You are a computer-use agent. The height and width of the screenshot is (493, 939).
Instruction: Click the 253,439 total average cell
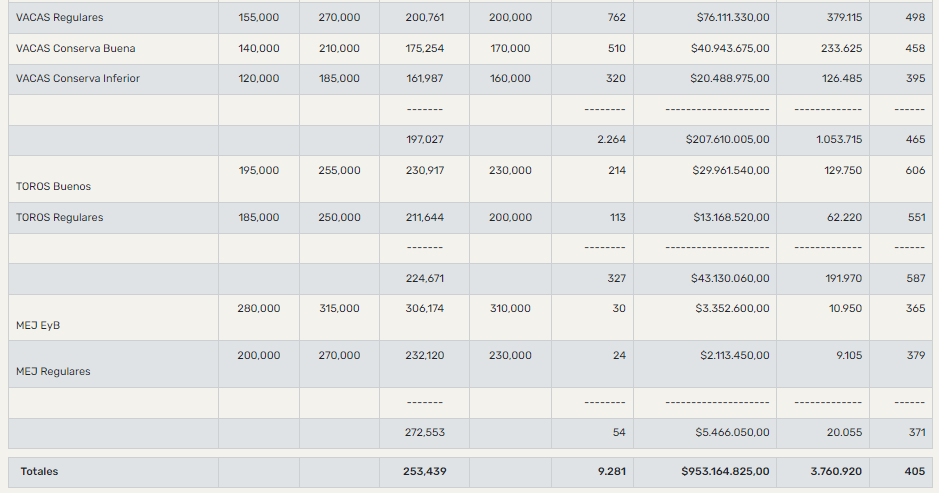tap(424, 471)
